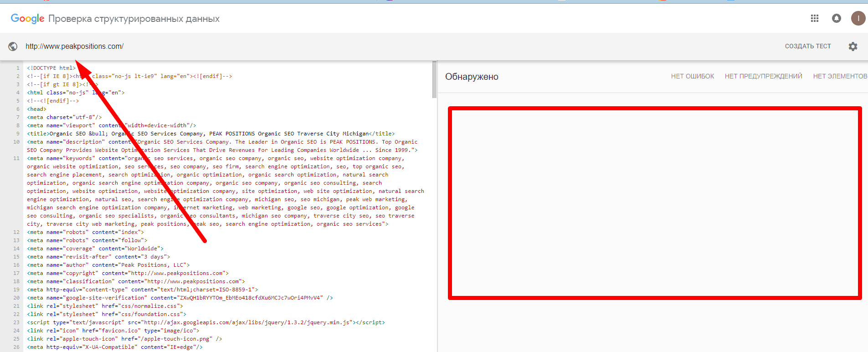This screenshot has height=352, width=868.
Task: Click the peakpositions.com URL text
Action: coord(74,47)
